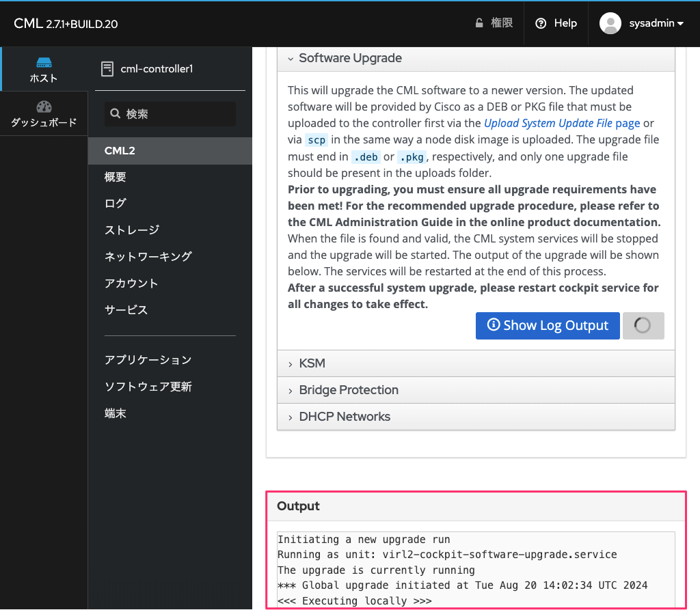This screenshot has height=610, width=700.
Task: Open サービス in the sidebar
Action: (126, 310)
